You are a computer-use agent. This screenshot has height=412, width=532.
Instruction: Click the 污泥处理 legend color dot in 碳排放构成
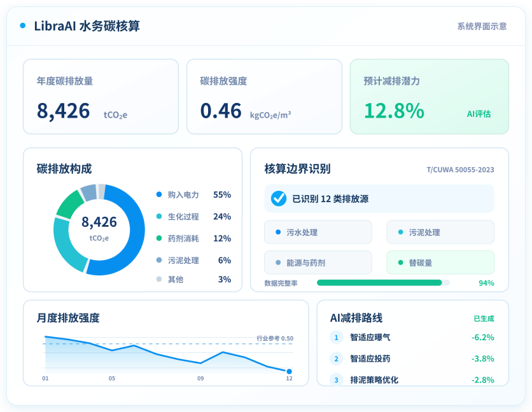coord(159,260)
